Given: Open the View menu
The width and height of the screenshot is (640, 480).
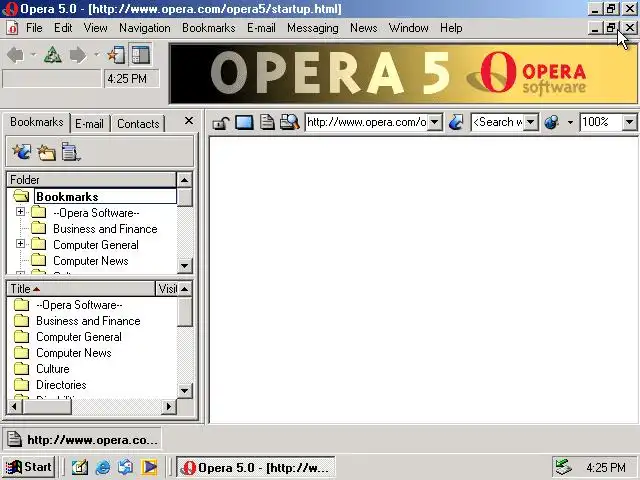Looking at the screenshot, I should point(96,28).
